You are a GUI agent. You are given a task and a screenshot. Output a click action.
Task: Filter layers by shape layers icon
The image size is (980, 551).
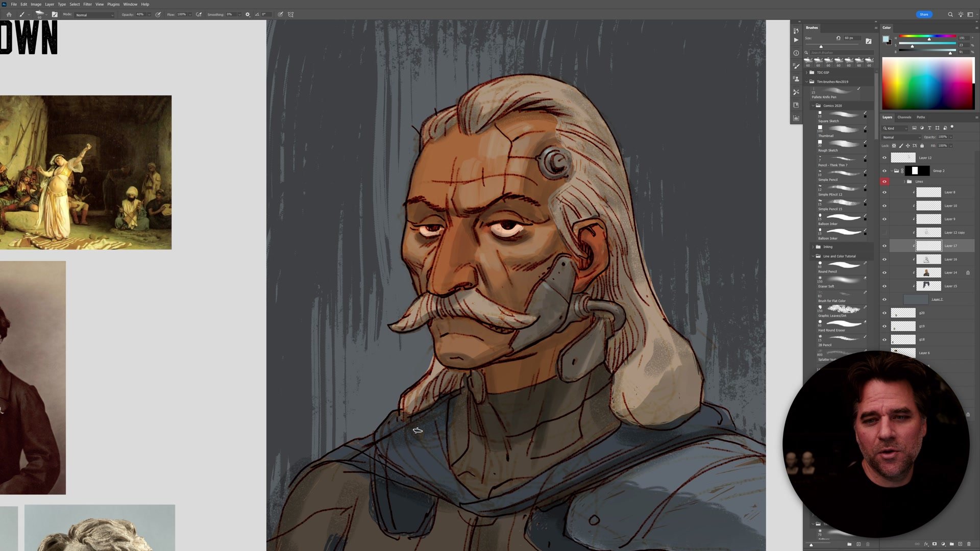(x=937, y=128)
